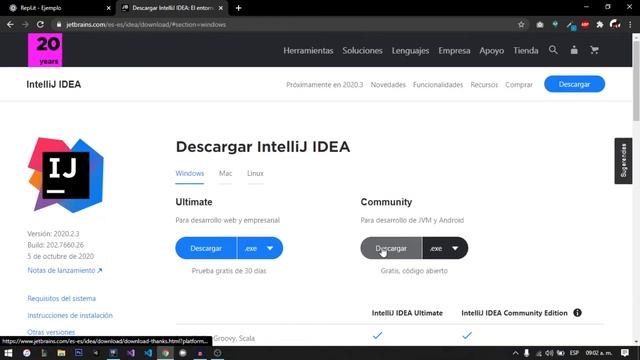Open the Windows Start menu
Image resolution: width=640 pixels, height=360 pixels.
coord(8,353)
